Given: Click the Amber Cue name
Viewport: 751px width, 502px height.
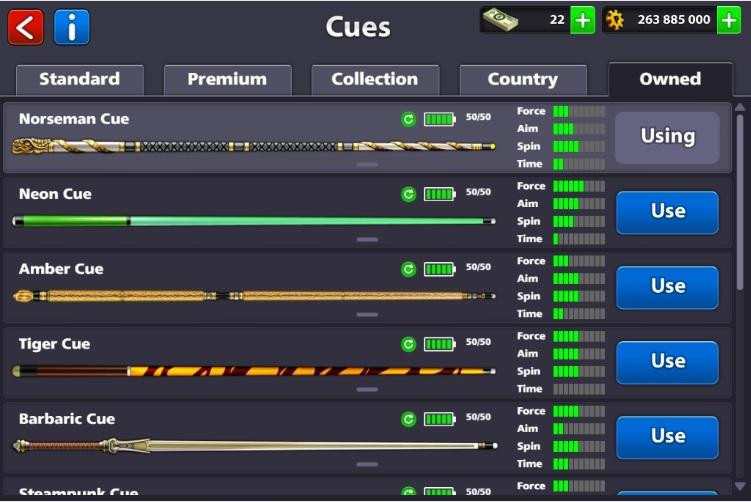Looking at the screenshot, I should click(61, 269).
